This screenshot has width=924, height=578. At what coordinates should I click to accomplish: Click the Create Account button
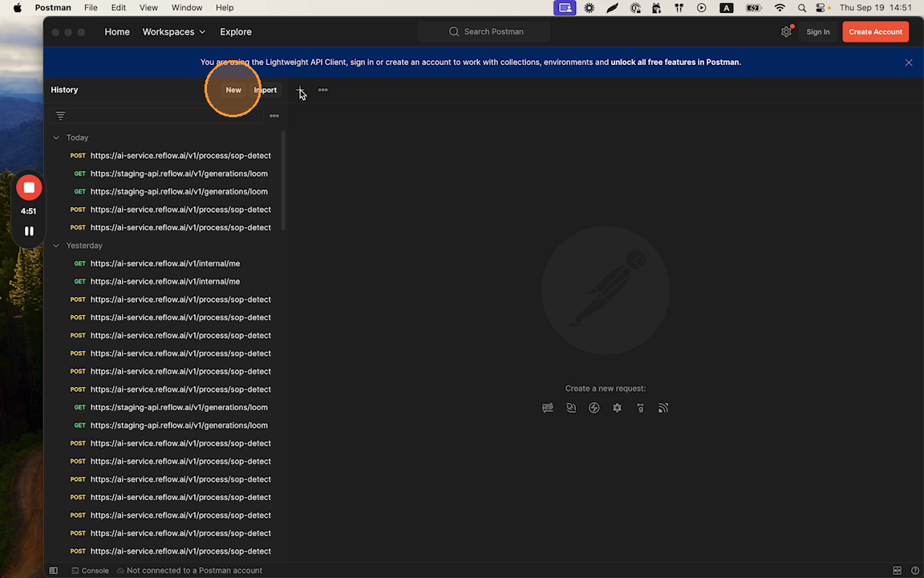tap(875, 32)
